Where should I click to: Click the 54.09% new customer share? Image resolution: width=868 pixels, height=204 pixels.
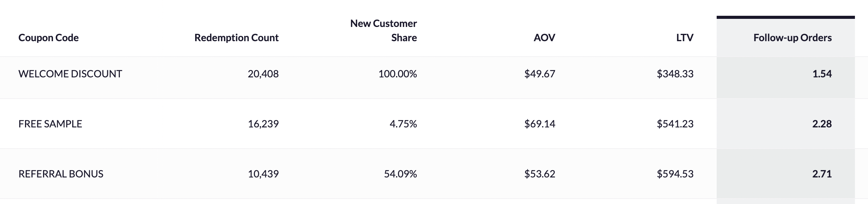(x=400, y=174)
